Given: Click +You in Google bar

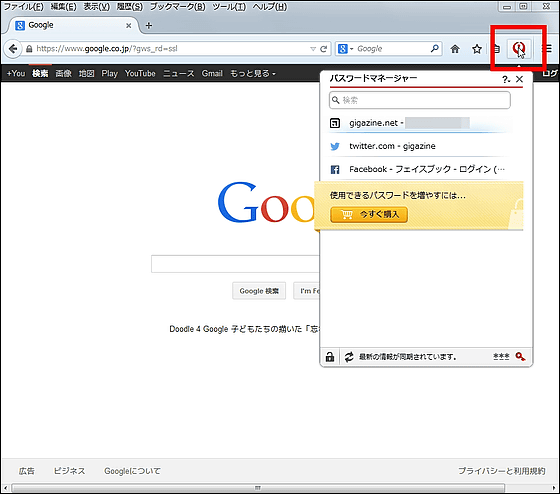Looking at the screenshot, I should (16, 74).
